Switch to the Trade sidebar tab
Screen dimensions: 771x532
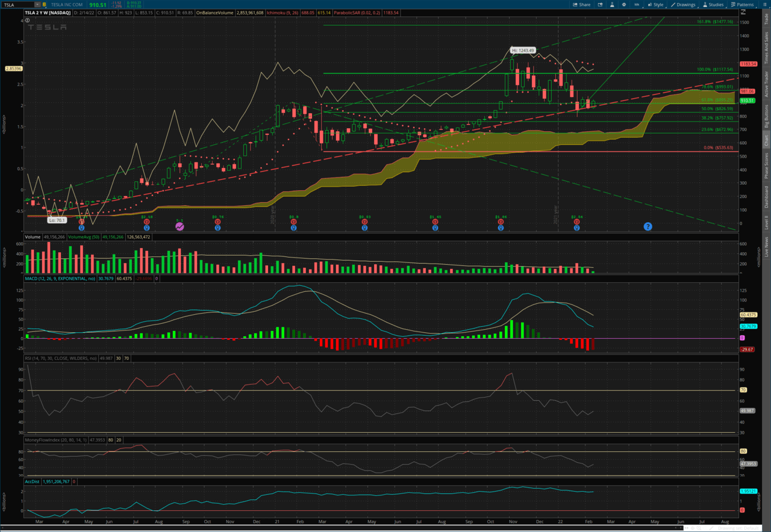click(x=766, y=19)
